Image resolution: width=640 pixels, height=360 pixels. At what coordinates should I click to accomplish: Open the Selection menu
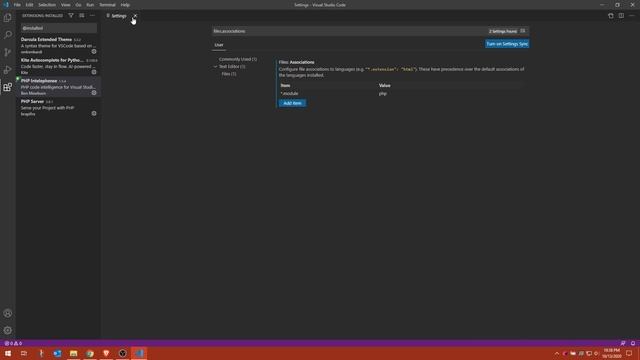[x=47, y=5]
